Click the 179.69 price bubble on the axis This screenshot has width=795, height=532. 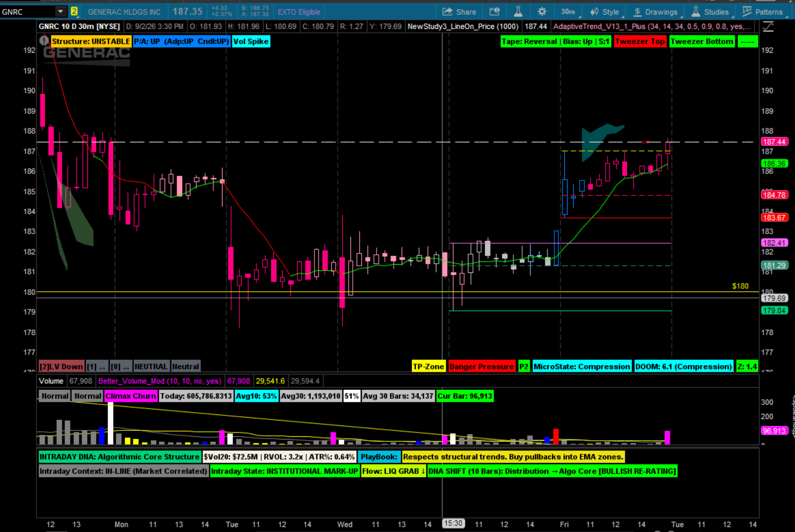774,298
